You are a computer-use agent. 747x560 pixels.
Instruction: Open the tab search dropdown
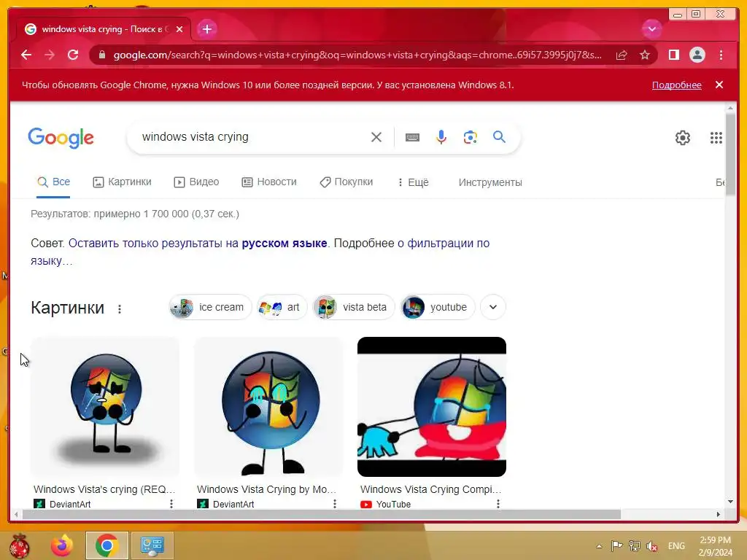pyautogui.click(x=651, y=29)
